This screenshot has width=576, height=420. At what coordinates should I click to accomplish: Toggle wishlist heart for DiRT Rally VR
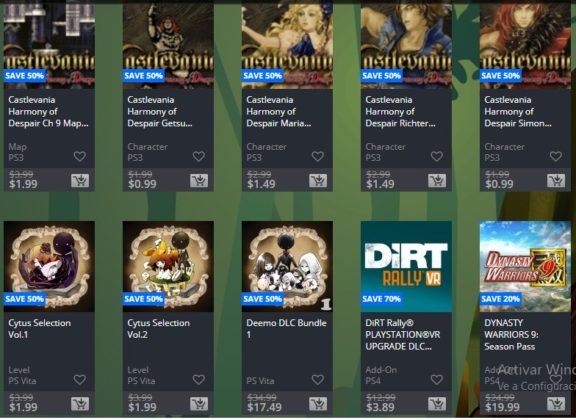tap(437, 380)
